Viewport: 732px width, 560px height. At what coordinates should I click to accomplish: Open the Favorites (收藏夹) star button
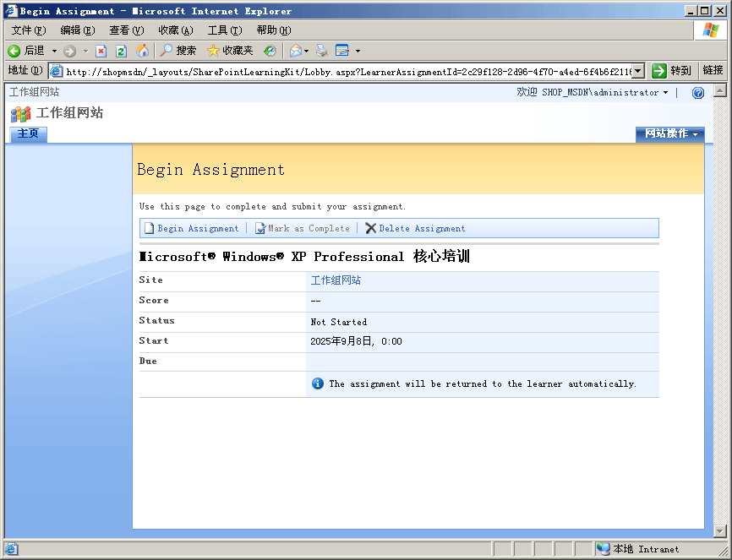(230, 51)
